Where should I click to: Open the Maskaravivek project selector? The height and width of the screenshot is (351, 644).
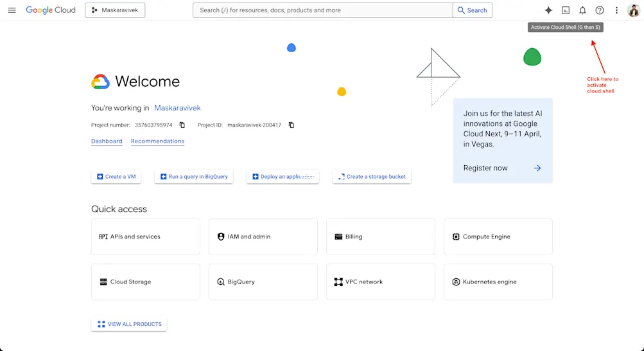click(115, 10)
